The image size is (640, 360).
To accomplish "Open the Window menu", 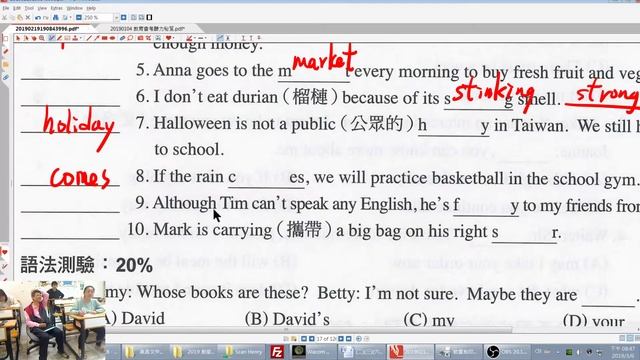I will tap(75, 8).
